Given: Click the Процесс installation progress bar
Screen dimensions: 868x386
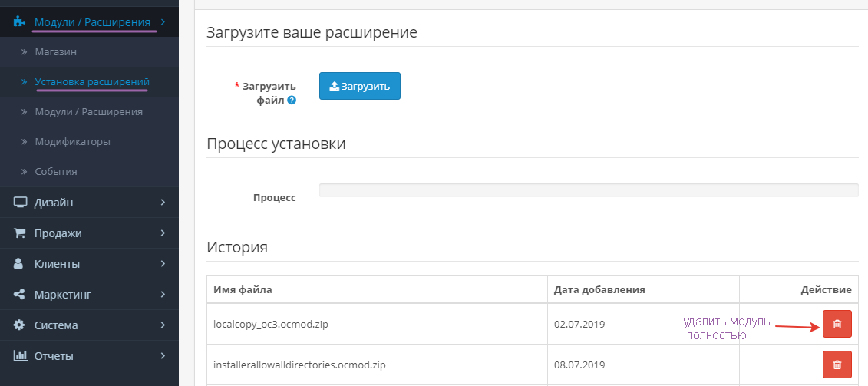Looking at the screenshot, I should pos(588,190).
